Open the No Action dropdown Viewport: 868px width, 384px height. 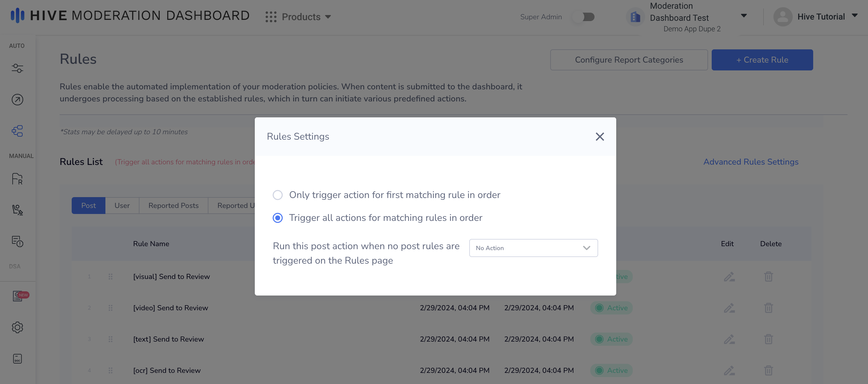tap(533, 248)
